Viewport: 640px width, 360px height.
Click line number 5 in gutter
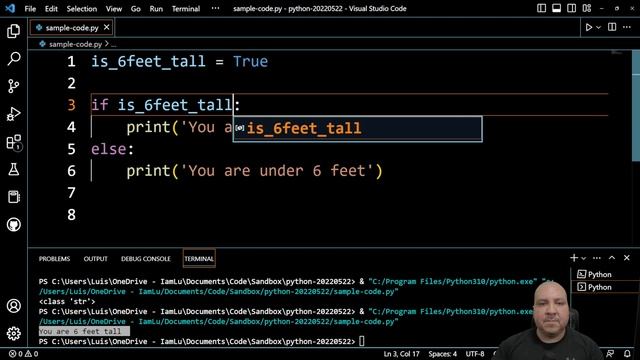click(x=71, y=149)
